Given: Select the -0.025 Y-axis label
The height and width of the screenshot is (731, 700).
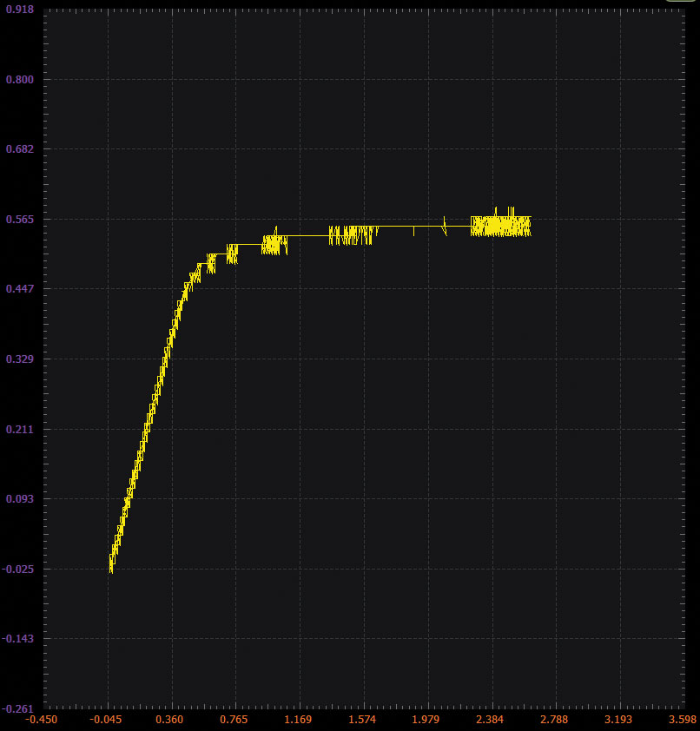Looking at the screenshot, I should pos(17,569).
